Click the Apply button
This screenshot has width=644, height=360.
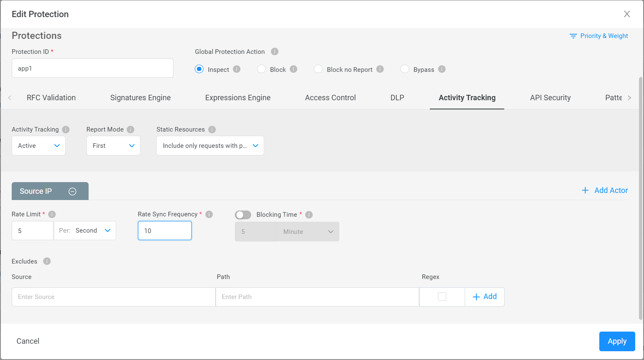click(x=617, y=341)
